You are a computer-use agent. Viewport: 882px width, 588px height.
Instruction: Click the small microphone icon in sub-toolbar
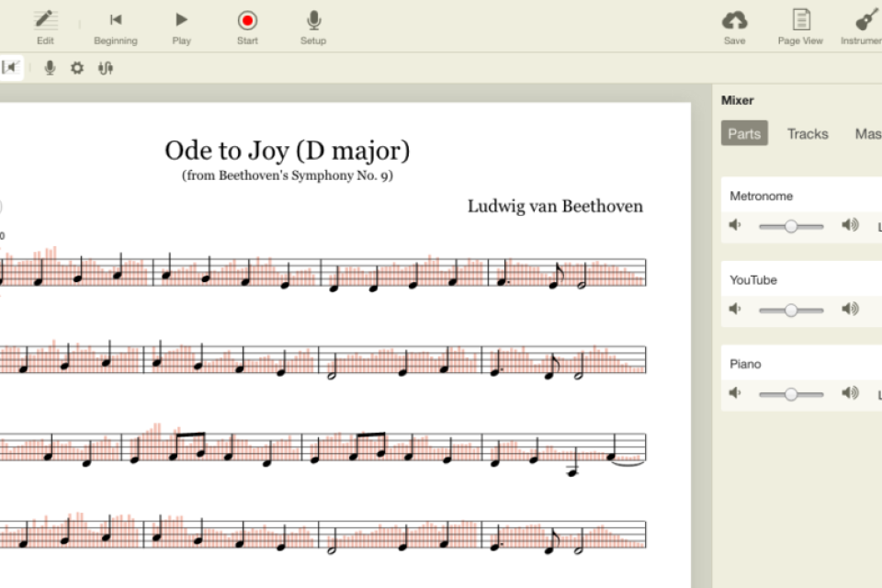[50, 67]
